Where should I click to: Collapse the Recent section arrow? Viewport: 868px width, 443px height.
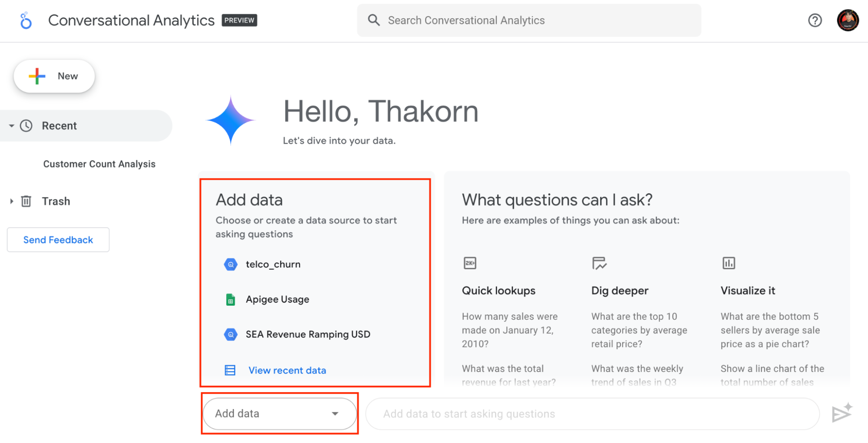pyautogui.click(x=12, y=126)
